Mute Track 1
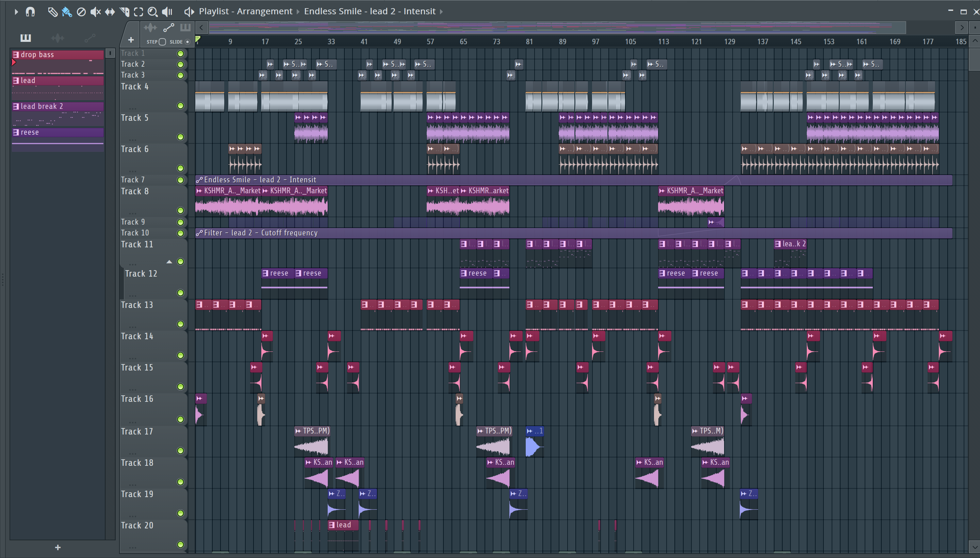 180,53
